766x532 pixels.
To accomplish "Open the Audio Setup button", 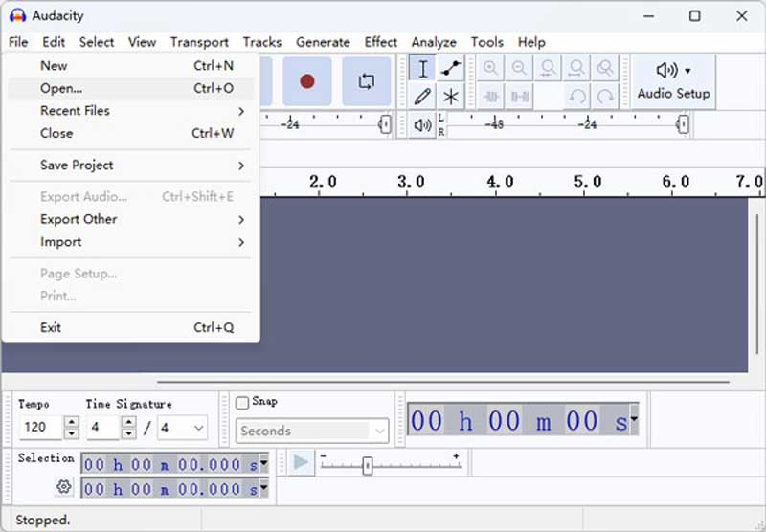I will (x=673, y=81).
